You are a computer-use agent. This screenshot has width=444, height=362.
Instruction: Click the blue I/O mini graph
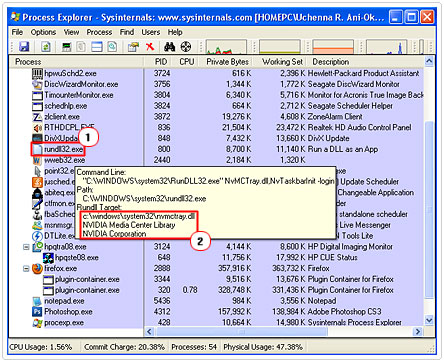(x=387, y=47)
